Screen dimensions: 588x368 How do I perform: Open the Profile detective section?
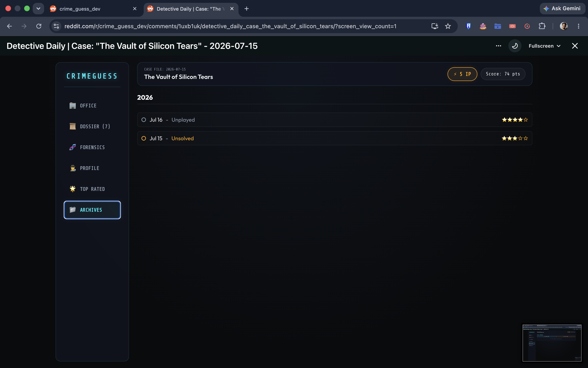click(x=92, y=168)
